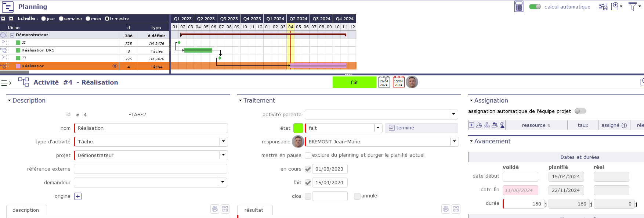Collapse Démonstrateur project tree node
644x218 pixels.
pyautogui.click(x=12, y=35)
